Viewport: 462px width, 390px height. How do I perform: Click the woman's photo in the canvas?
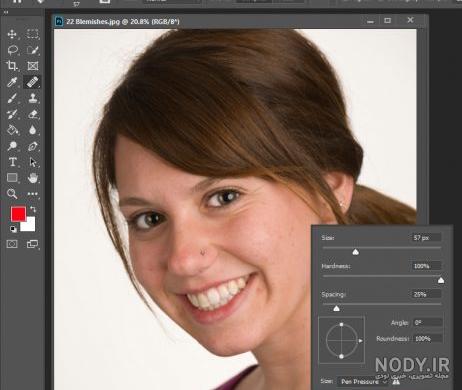235,209
